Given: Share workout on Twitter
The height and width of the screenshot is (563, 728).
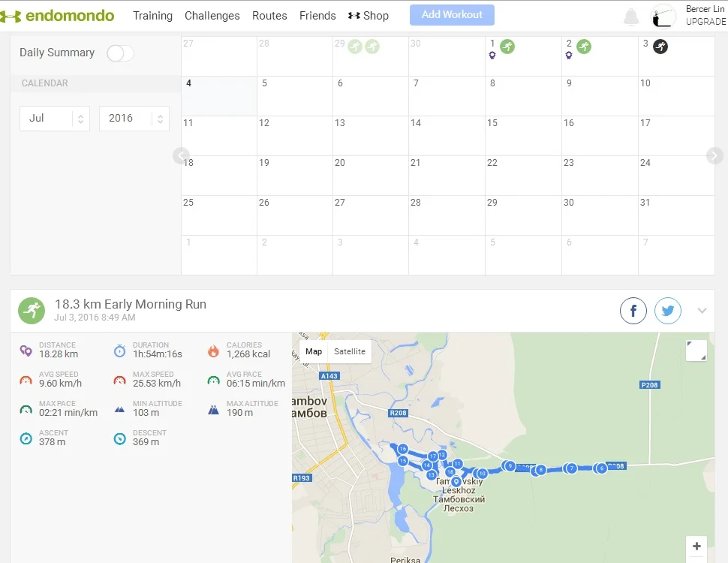Looking at the screenshot, I should pos(668,311).
